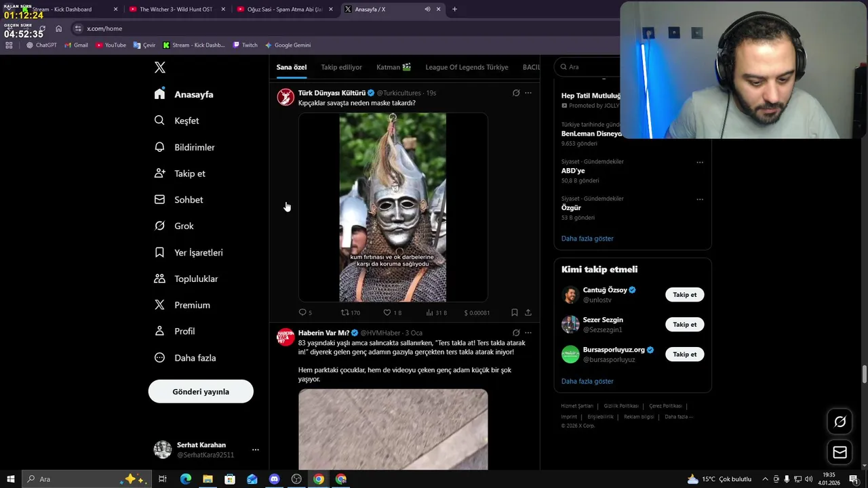Open Türk Dünyası Kültürü profile avatar
The height and width of the screenshot is (488, 868).
click(285, 97)
